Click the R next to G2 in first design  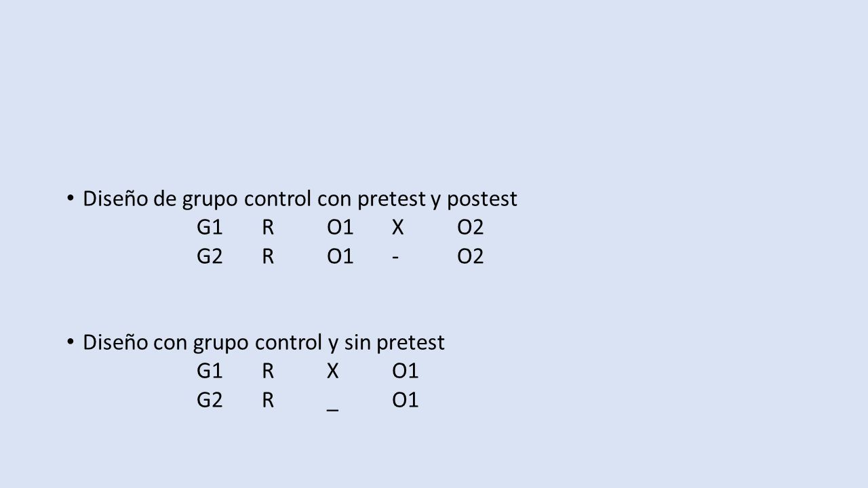click(269, 257)
